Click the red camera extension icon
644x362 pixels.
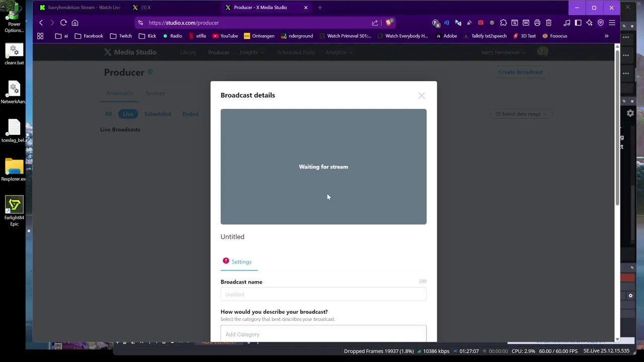[480, 23]
